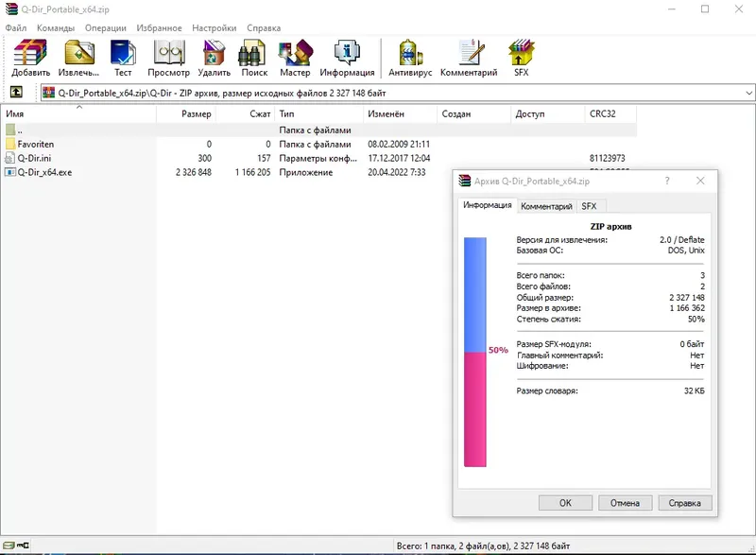Click the size value 2 326 848

click(194, 172)
